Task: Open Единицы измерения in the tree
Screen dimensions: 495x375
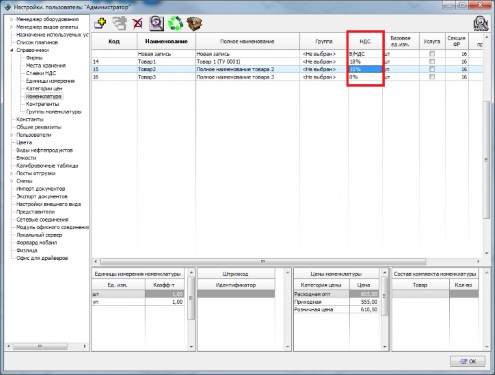Action: click(50, 81)
